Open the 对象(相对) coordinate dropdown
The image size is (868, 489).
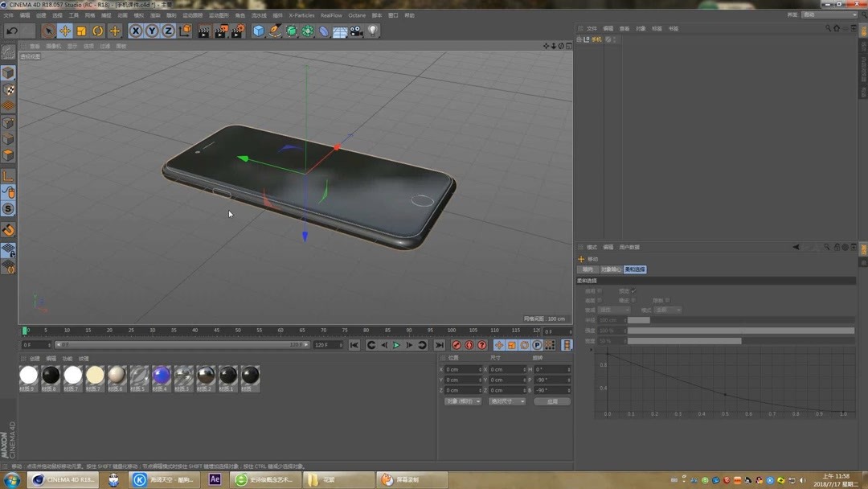(463, 401)
